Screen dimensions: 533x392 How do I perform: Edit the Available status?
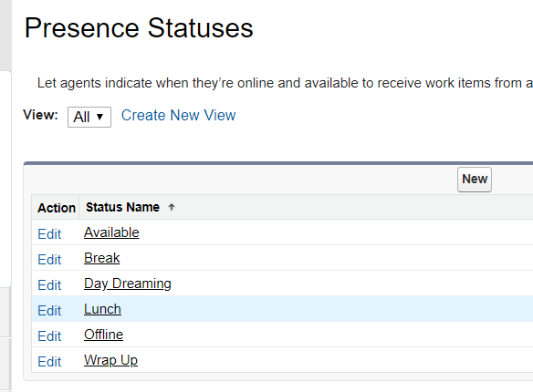49,234
